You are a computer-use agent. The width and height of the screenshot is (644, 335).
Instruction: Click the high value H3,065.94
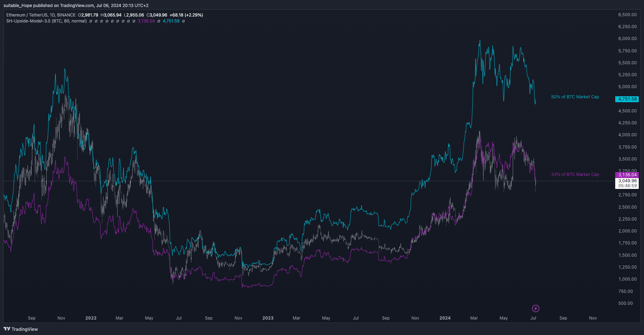coord(111,15)
